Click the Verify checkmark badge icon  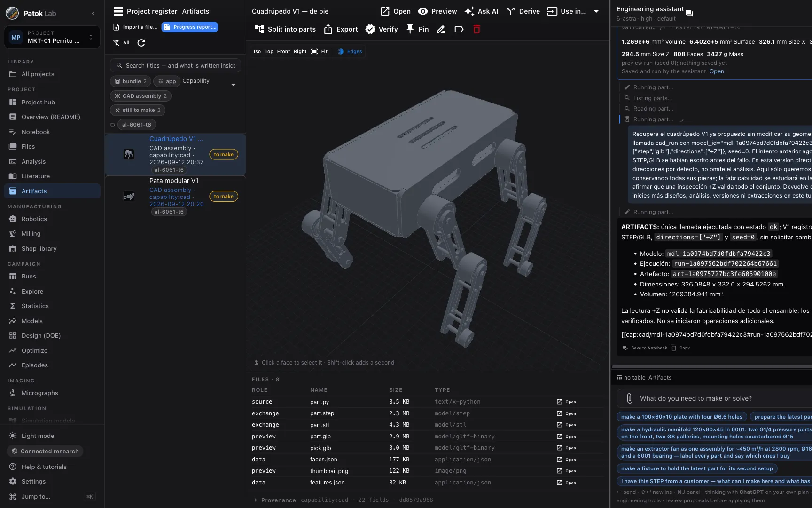pyautogui.click(x=370, y=29)
